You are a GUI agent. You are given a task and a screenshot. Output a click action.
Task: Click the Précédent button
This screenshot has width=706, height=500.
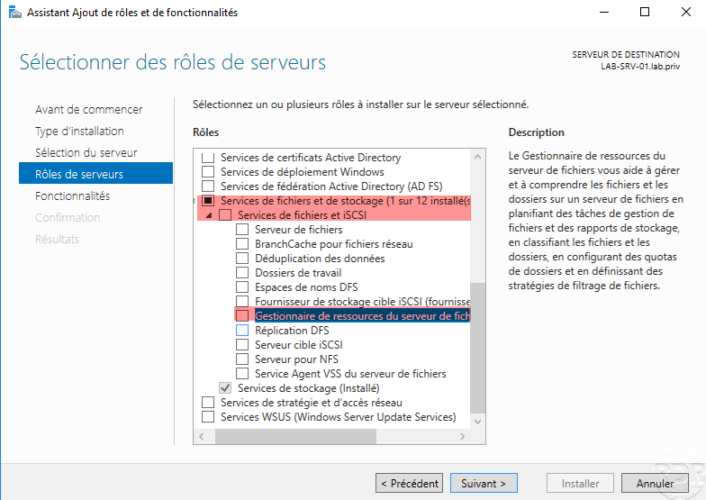point(409,483)
